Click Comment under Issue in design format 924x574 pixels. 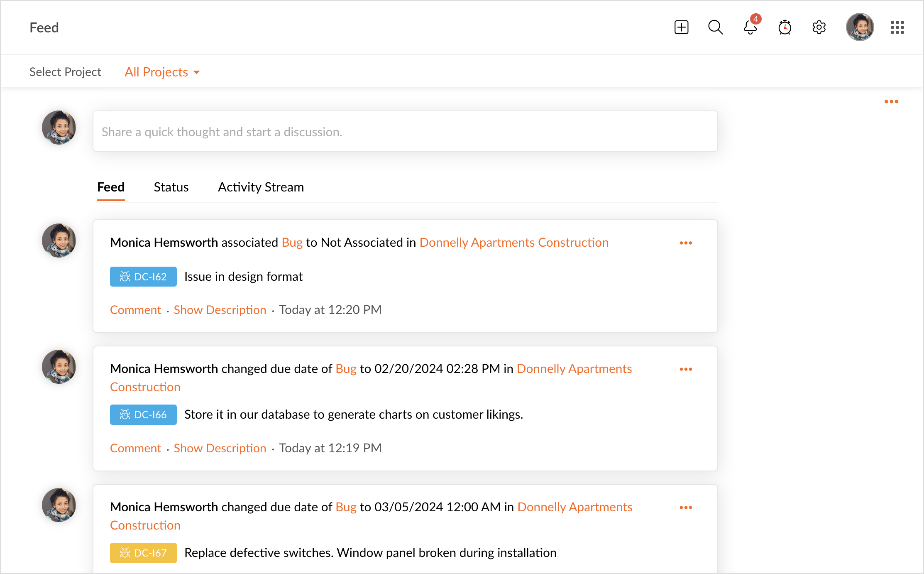(135, 310)
